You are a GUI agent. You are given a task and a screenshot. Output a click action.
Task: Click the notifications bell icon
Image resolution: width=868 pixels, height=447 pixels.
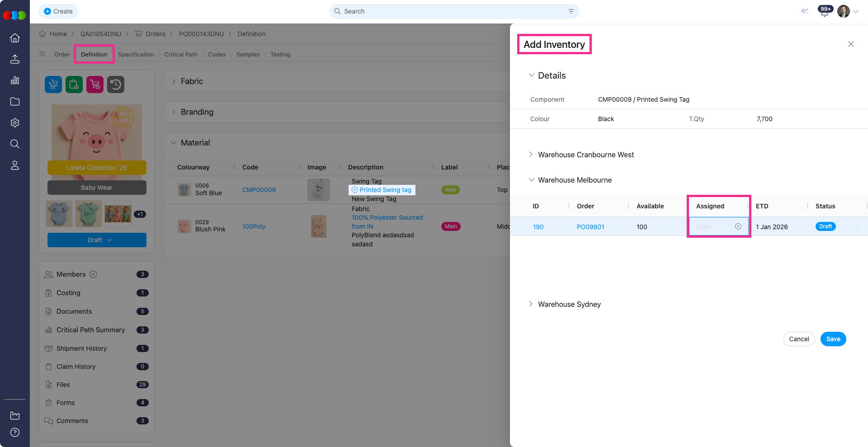coord(824,12)
